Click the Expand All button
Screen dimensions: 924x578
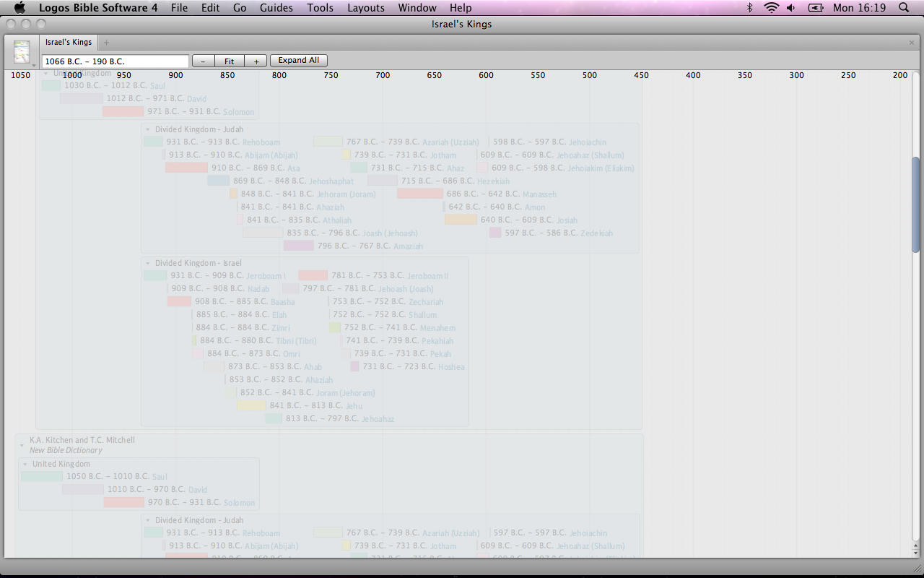pyautogui.click(x=299, y=61)
